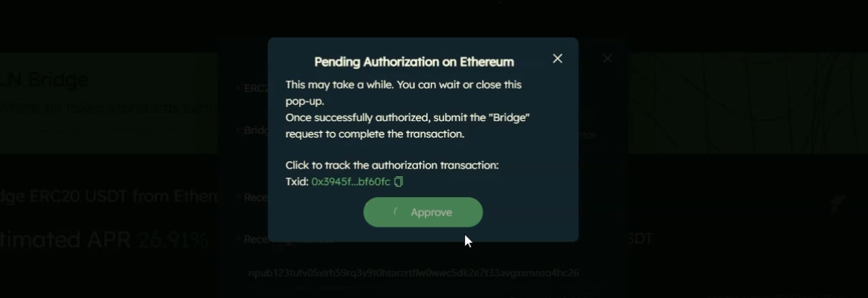Image resolution: width=868 pixels, height=298 pixels.
Task: Click the loading spinner inside Approve
Action: pyautogui.click(x=396, y=213)
